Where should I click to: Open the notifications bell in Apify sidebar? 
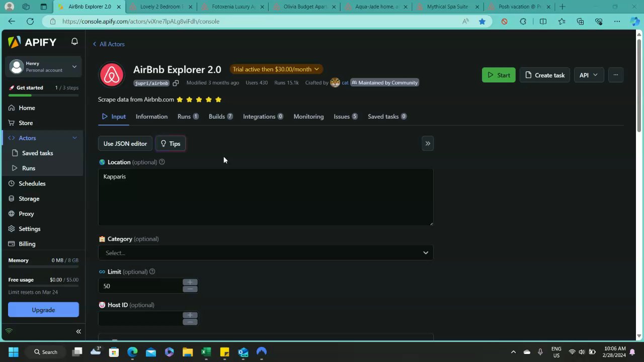(74, 42)
